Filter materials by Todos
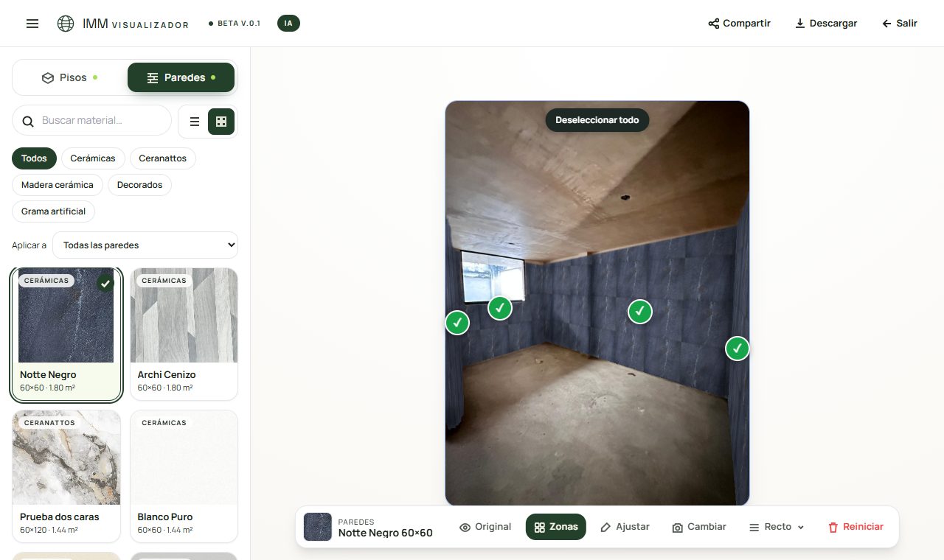Viewport: 944px width, 560px height. coord(34,158)
